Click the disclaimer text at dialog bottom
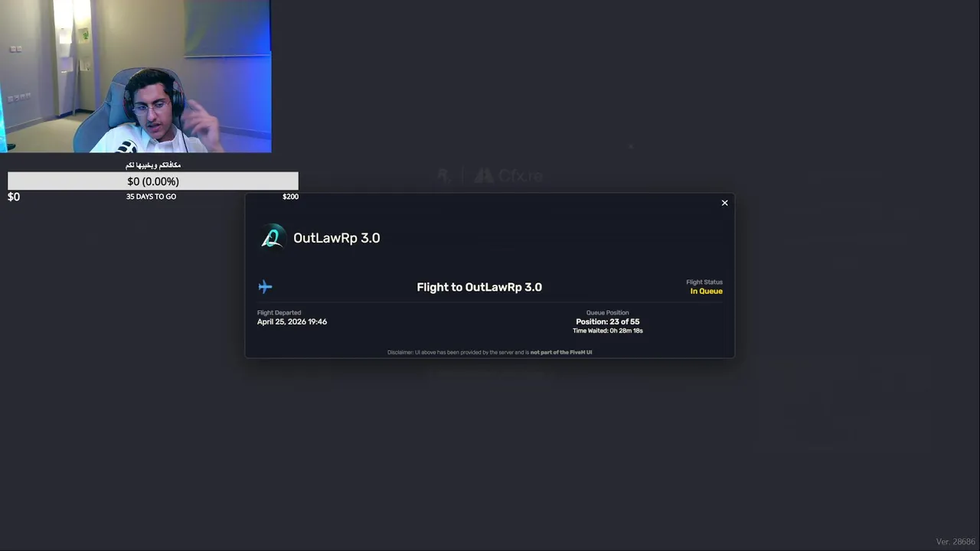The height and width of the screenshot is (551, 980). (x=490, y=353)
